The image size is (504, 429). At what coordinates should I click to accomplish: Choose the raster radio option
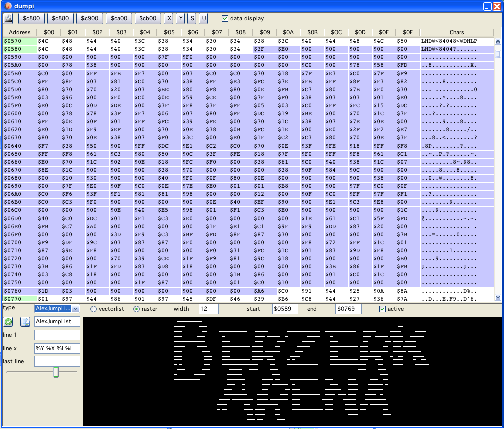136,309
